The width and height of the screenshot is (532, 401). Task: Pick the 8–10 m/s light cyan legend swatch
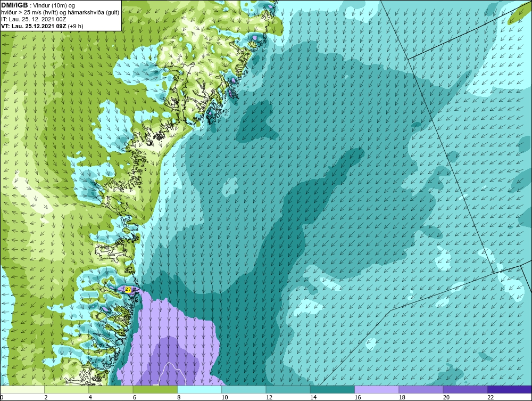click(199, 389)
